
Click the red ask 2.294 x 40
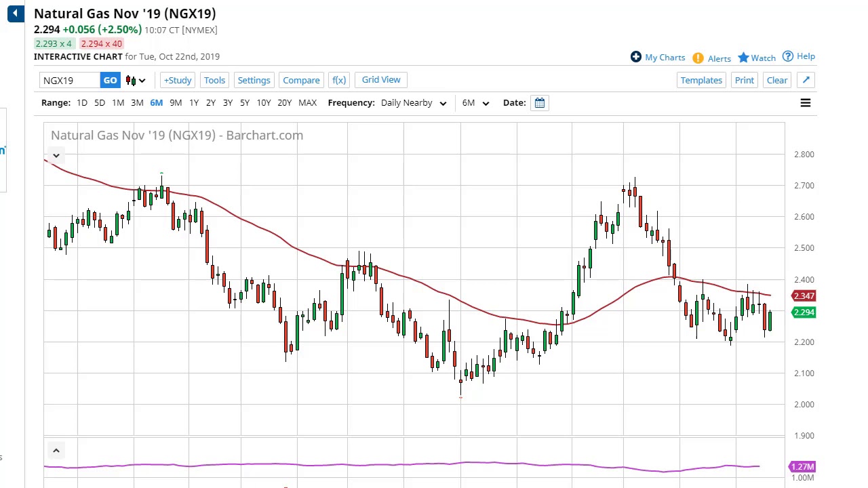point(101,44)
